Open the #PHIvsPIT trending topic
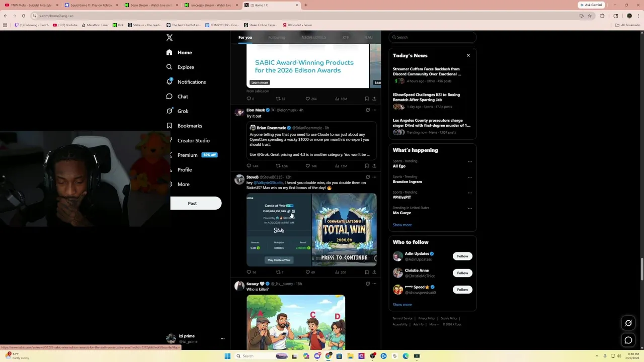644x362 pixels. [x=402, y=197]
